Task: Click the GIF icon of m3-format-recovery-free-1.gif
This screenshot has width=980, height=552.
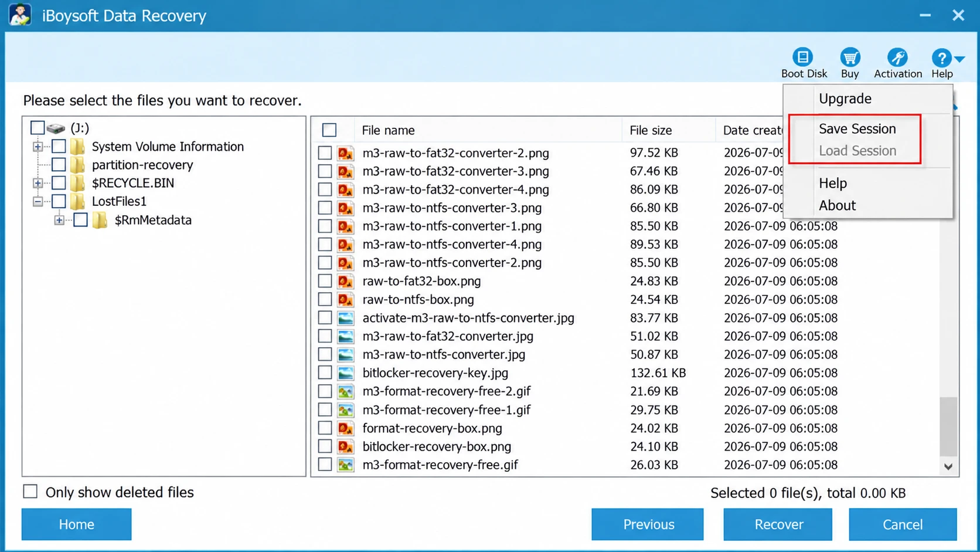Action: pyautogui.click(x=346, y=409)
